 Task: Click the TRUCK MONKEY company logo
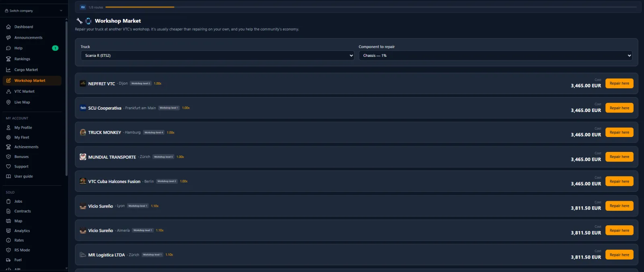(83, 132)
